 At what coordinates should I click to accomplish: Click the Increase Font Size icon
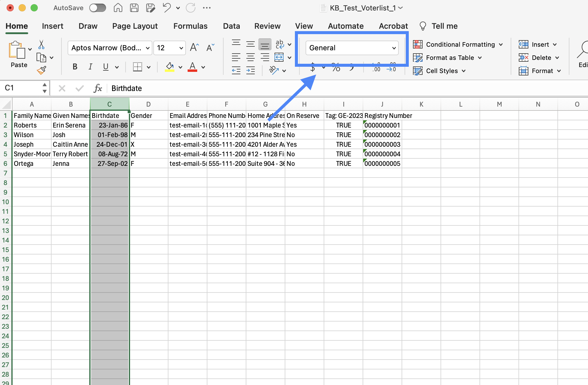tap(194, 48)
